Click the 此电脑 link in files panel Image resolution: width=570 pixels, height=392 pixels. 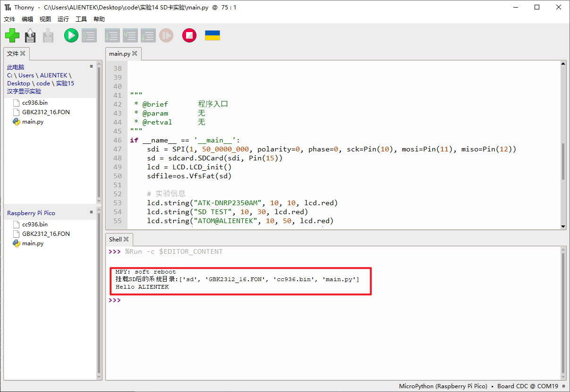(x=16, y=67)
